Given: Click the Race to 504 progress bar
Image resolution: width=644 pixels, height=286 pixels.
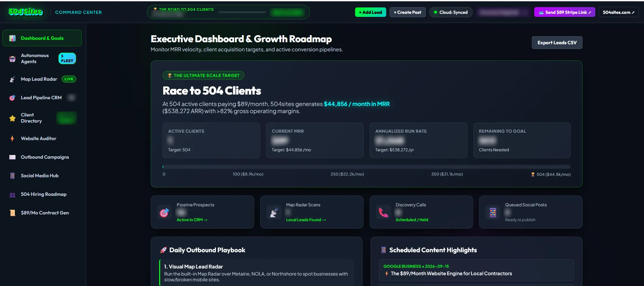Looking at the screenshot, I should (x=366, y=167).
